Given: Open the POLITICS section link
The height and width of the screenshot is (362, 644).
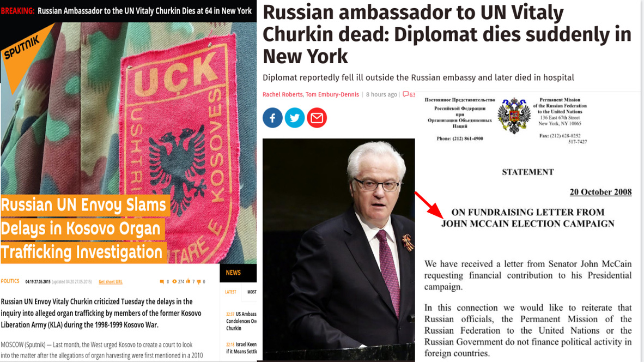Looking at the screenshot, I should pos(10,281).
